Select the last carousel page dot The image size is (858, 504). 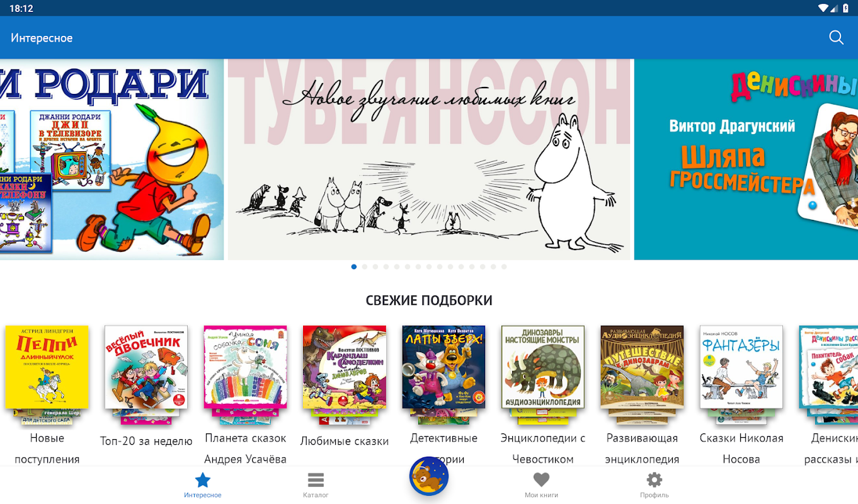pos(504,266)
